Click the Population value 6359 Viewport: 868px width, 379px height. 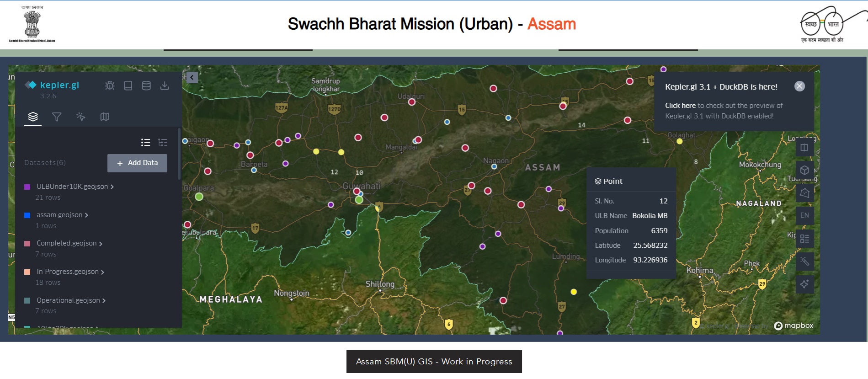659,231
